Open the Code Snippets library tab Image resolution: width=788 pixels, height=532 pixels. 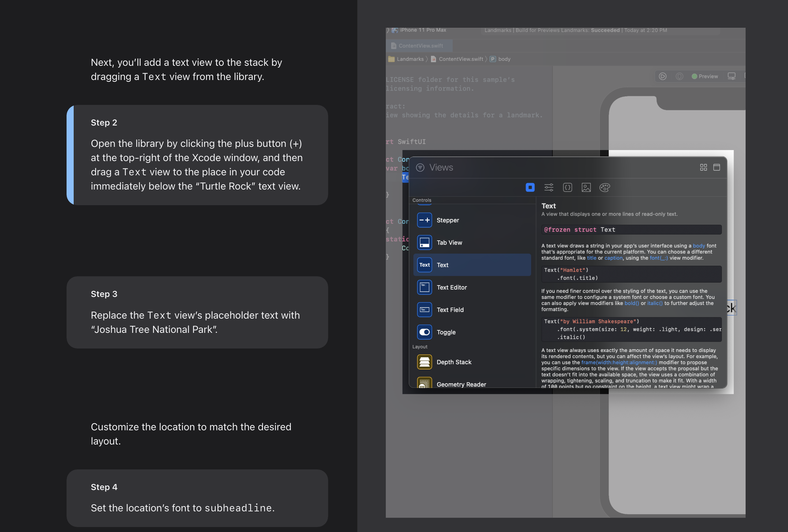(x=567, y=187)
